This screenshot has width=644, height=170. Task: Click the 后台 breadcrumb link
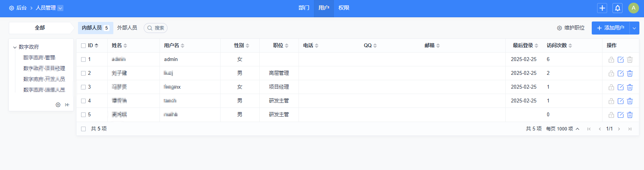tap(22, 8)
